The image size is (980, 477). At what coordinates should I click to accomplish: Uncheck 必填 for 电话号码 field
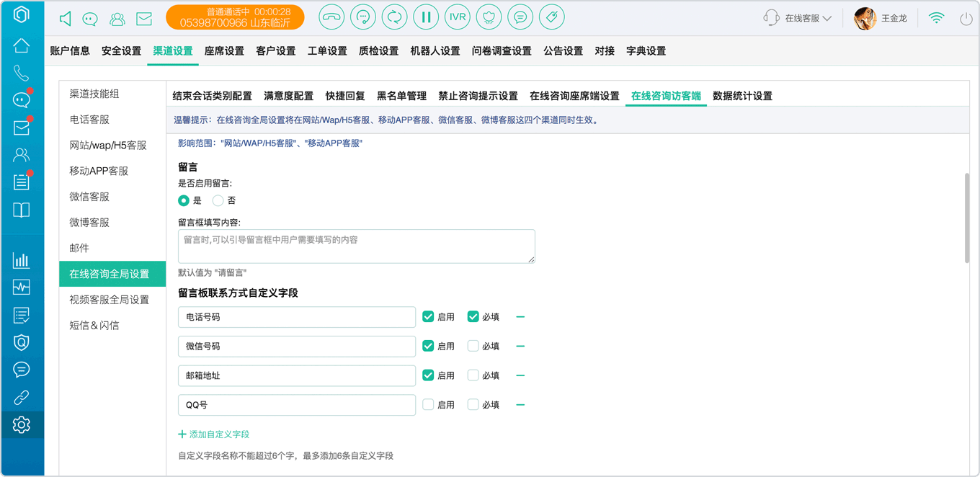473,316
